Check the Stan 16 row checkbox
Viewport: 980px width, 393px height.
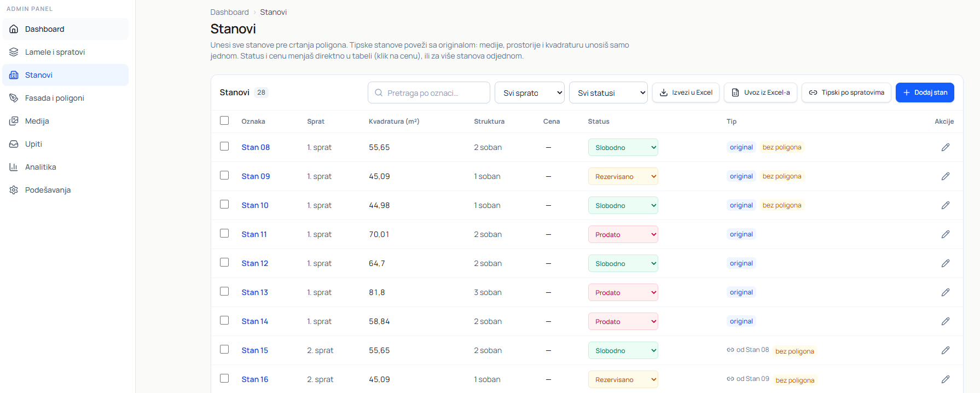pos(224,378)
